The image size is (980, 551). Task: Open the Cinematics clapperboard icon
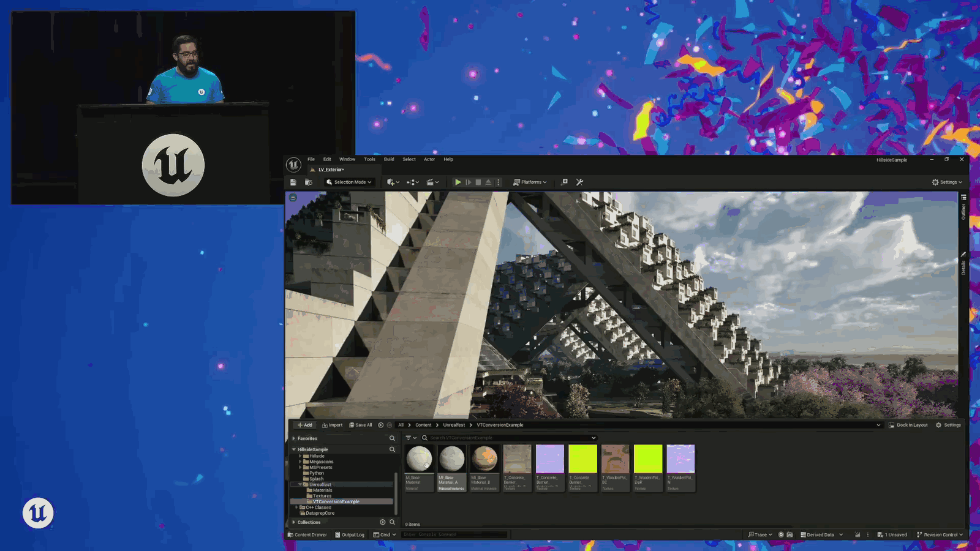[x=432, y=182]
